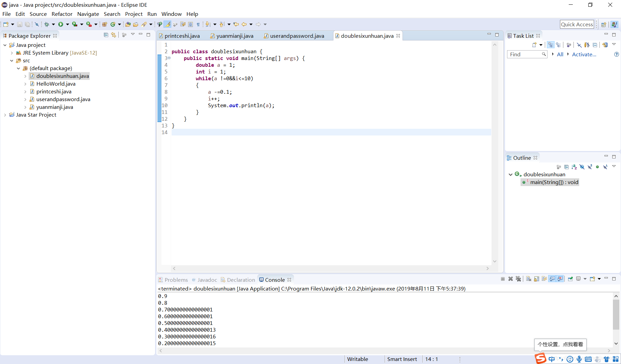Click the Find field in Task List
The height and width of the screenshot is (364, 621).
(x=527, y=54)
